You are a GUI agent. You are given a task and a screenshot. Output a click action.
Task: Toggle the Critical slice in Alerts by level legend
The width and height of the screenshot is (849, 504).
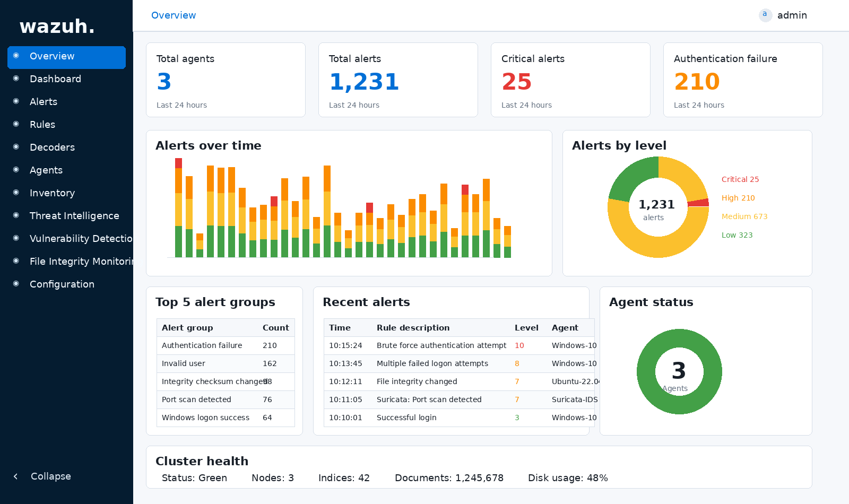[740, 179]
